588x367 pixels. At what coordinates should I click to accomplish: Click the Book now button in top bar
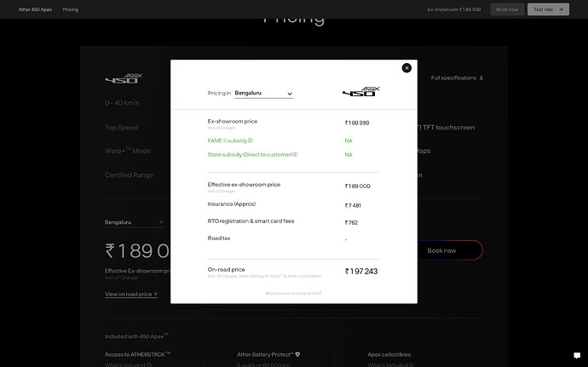pos(507,9)
